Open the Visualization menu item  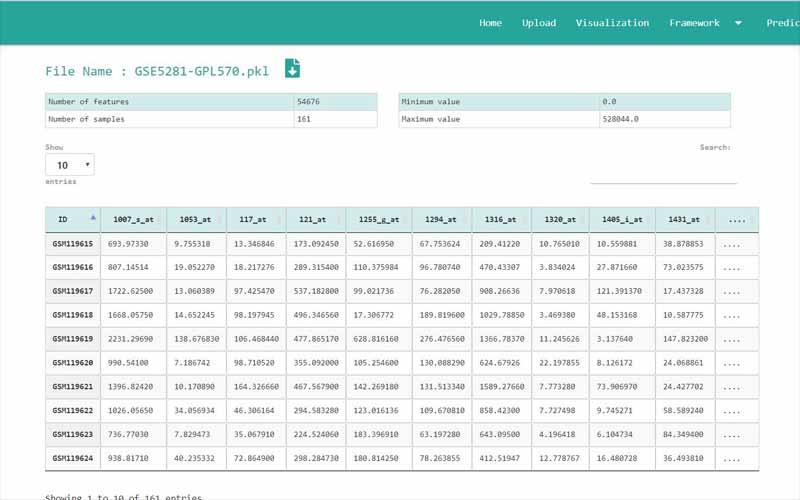point(612,23)
